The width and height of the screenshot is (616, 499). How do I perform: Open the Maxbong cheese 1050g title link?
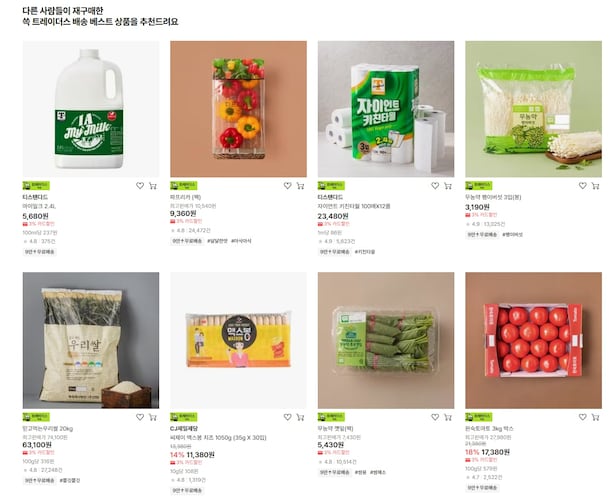click(218, 437)
